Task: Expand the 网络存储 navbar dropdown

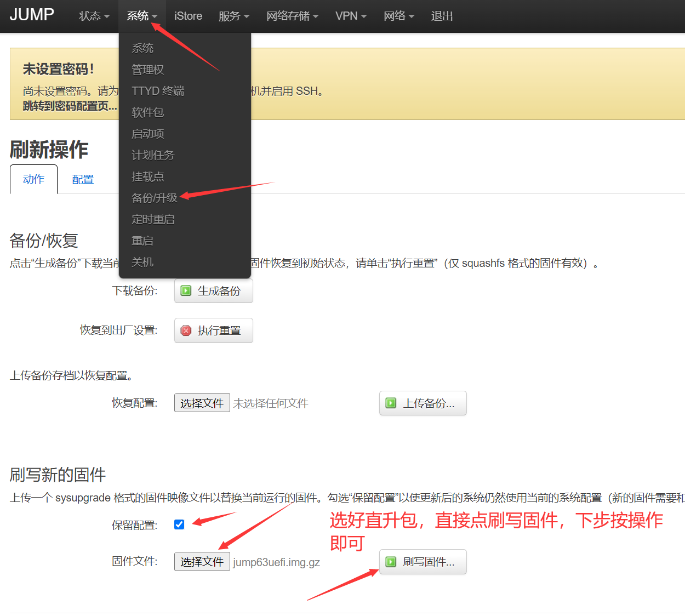Action: 292,16
